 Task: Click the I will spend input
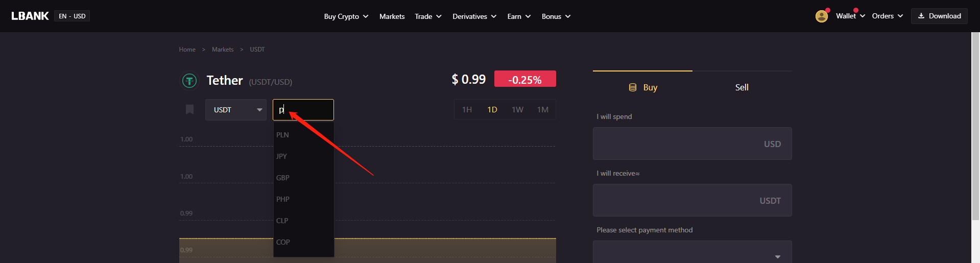[x=692, y=144]
